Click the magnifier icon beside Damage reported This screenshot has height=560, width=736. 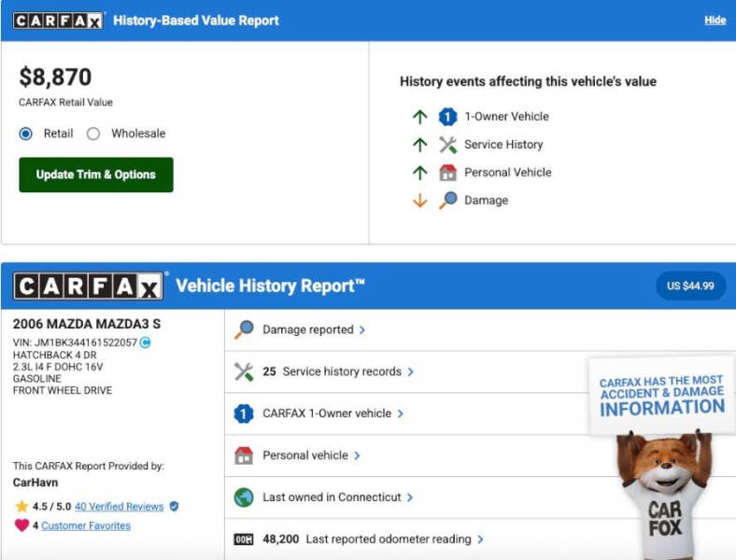click(x=244, y=329)
